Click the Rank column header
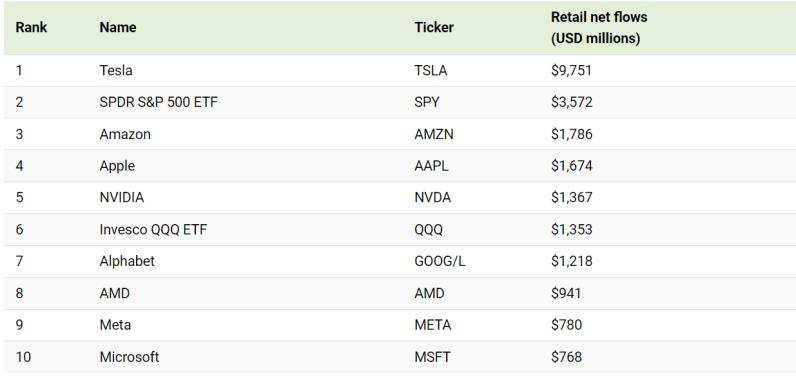The image size is (796, 378). (31, 27)
